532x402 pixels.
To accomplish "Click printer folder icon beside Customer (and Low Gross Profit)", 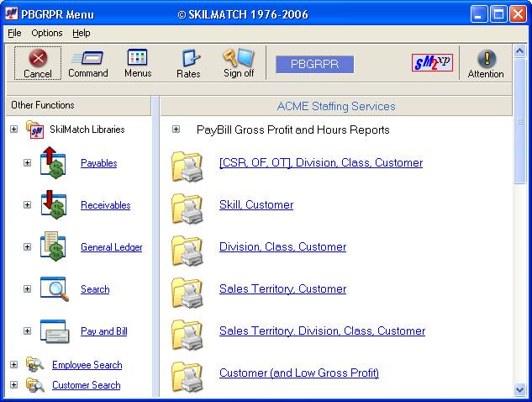I will click(187, 376).
